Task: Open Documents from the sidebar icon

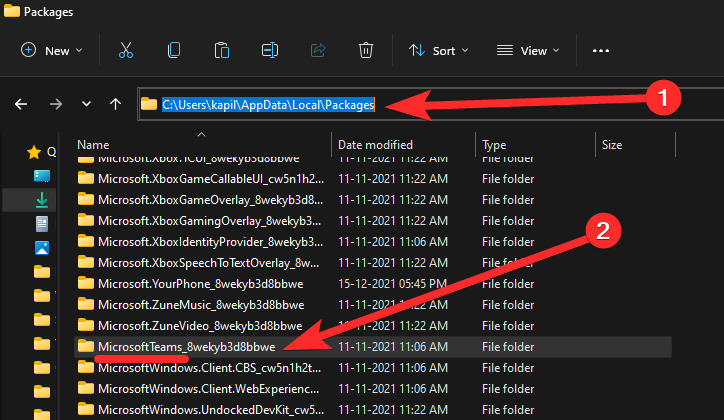Action: [x=42, y=224]
